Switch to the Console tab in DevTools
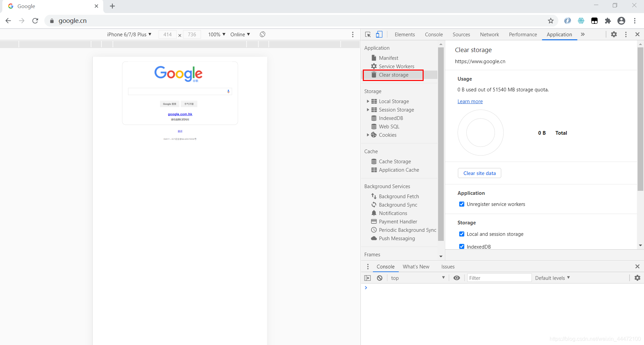644x345 pixels. point(434,34)
